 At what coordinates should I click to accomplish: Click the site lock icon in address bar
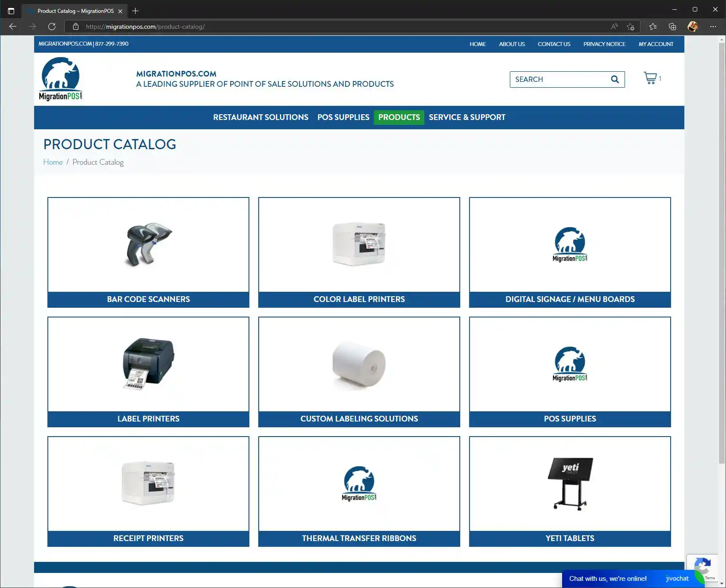coord(76,27)
